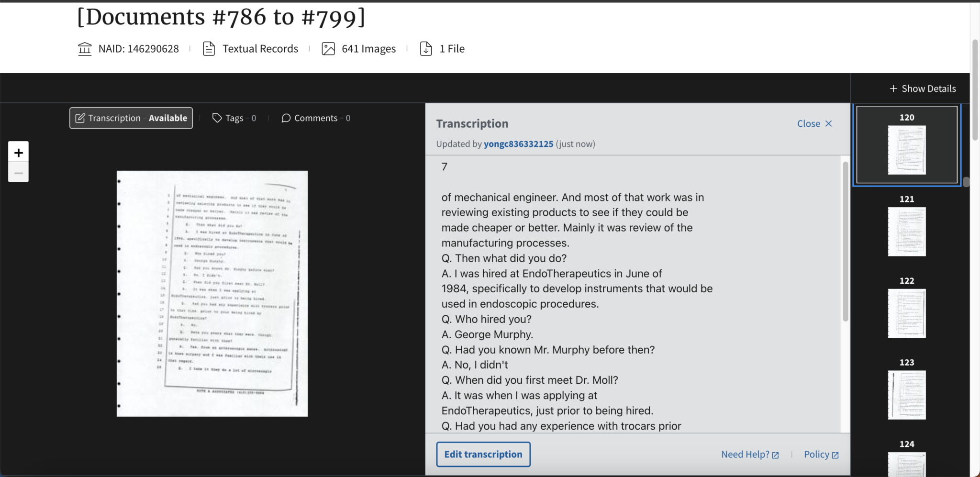Click the plus icon before Show Details
980x477 pixels.
click(893, 89)
